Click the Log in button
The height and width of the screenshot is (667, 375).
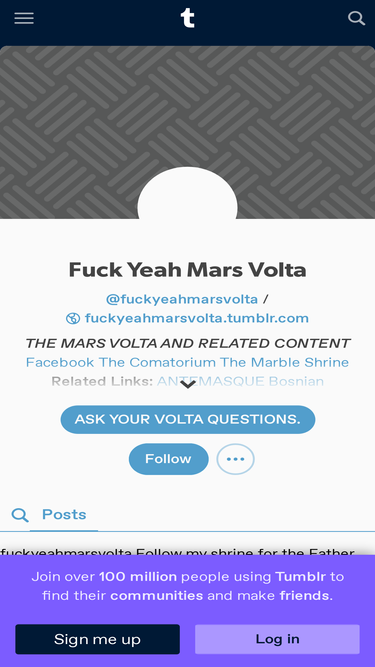click(277, 639)
